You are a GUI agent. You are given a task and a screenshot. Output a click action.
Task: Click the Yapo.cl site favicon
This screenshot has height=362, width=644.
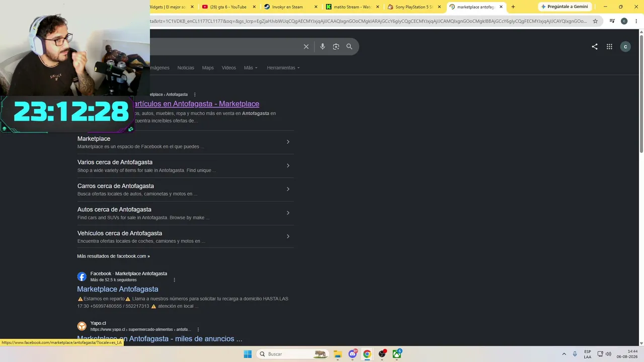[x=82, y=326]
